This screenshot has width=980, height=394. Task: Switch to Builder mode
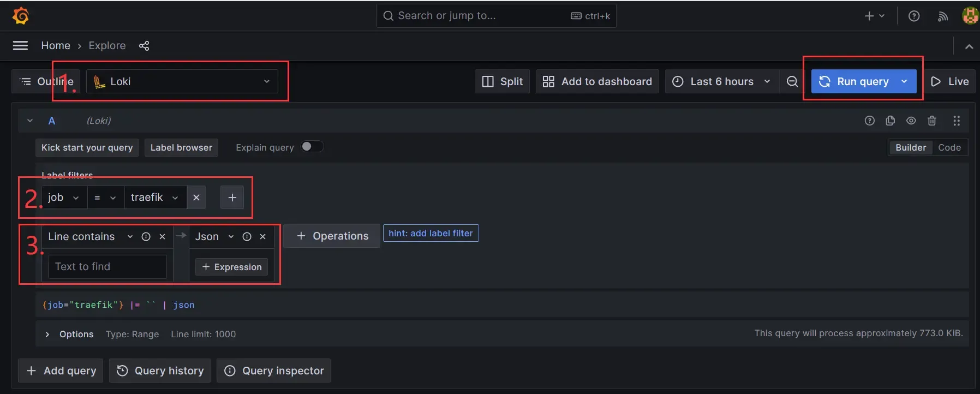pos(911,147)
